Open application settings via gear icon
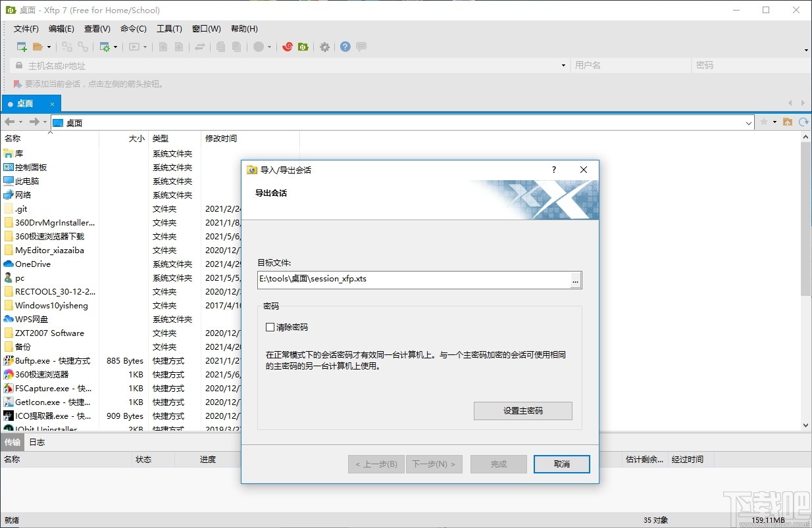 tap(323, 47)
